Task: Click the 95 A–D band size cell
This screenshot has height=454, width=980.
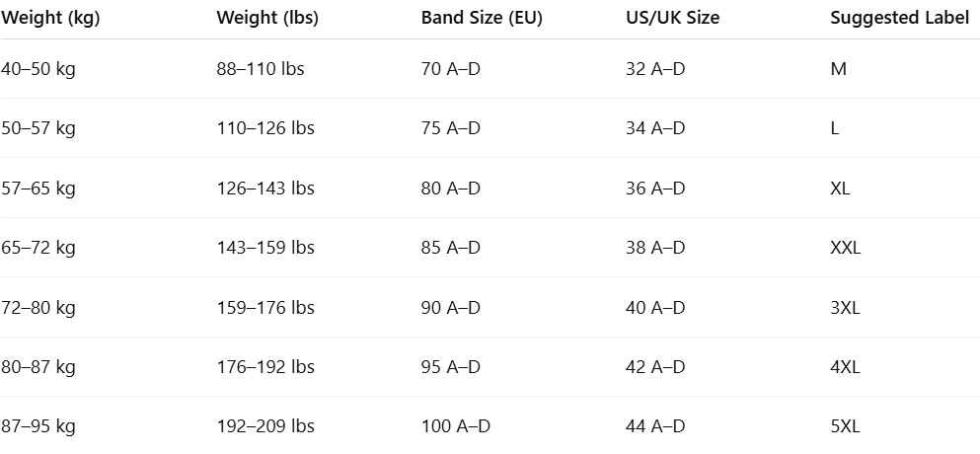Action: coord(451,366)
